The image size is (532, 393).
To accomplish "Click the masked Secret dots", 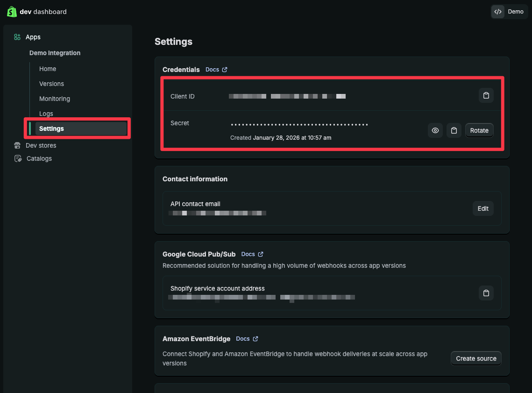I will point(299,125).
